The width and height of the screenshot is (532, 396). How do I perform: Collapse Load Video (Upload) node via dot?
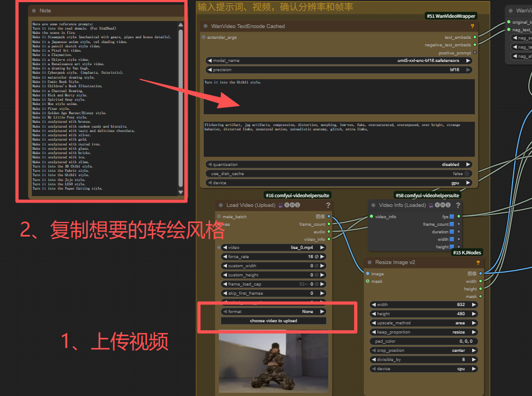(x=221, y=205)
